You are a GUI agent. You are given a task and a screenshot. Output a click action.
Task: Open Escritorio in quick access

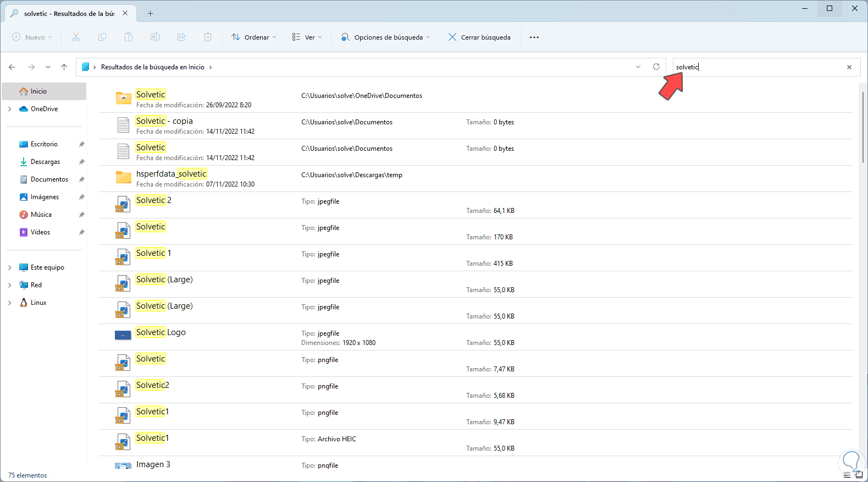pos(44,144)
